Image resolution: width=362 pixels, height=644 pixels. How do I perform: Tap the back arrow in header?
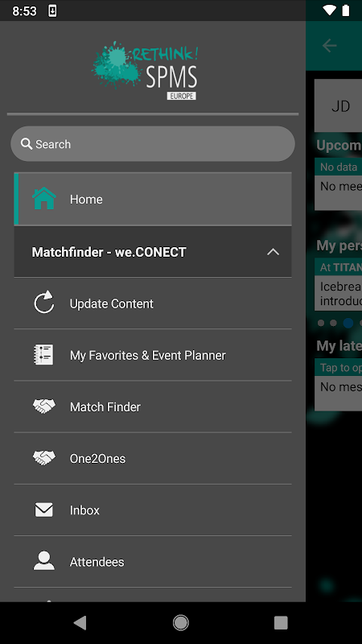[x=329, y=46]
